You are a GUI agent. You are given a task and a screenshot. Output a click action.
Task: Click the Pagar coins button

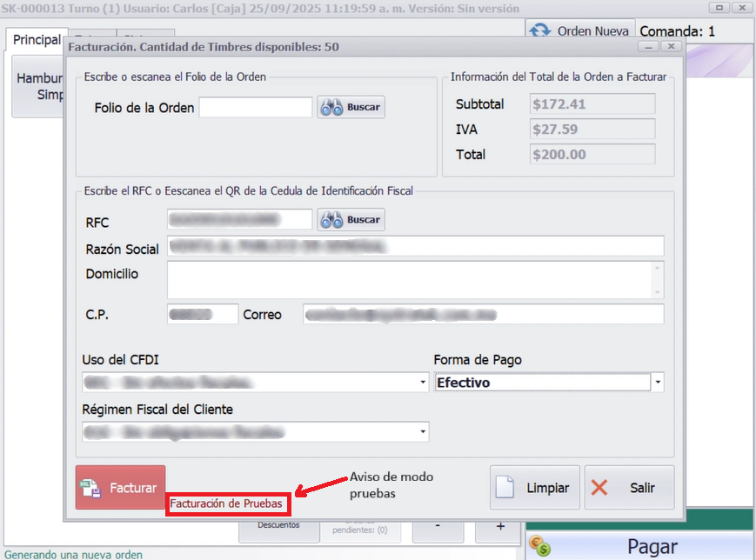pos(639,546)
